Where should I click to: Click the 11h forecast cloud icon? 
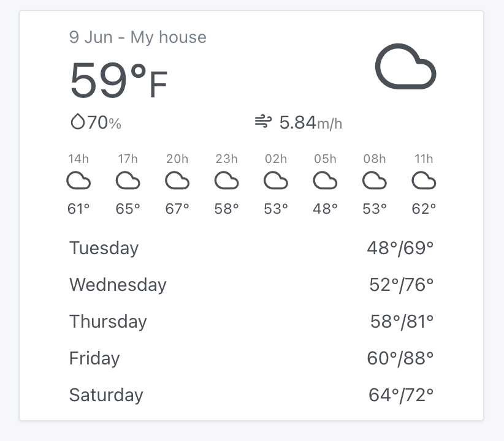coord(423,179)
